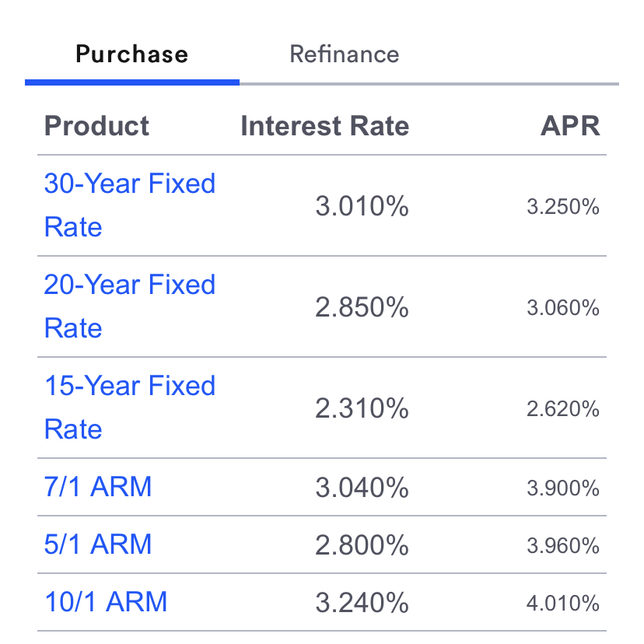Switch to the Refinance tab
644x644 pixels.
click(344, 54)
